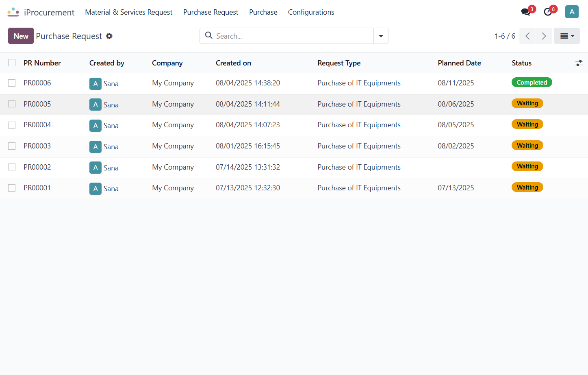This screenshot has height=375, width=588.
Task: Toggle the select-all checkbox in header
Action: coord(12,63)
